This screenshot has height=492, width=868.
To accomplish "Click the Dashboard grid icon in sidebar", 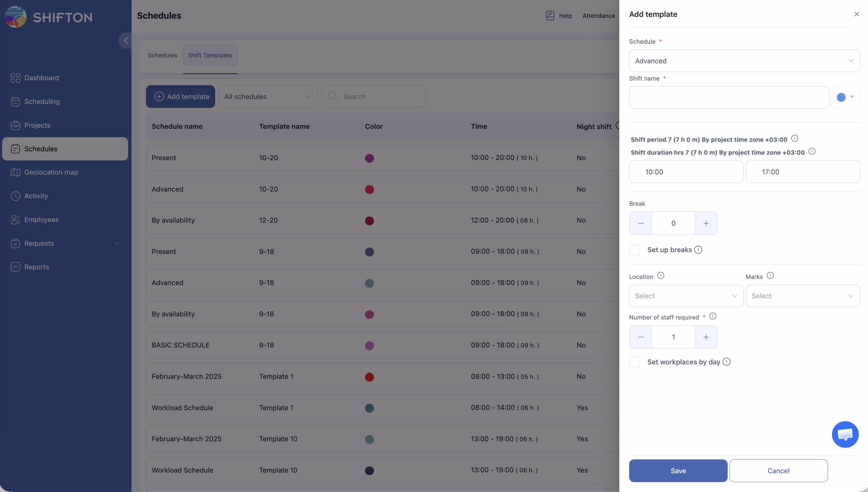I will pyautogui.click(x=15, y=78).
